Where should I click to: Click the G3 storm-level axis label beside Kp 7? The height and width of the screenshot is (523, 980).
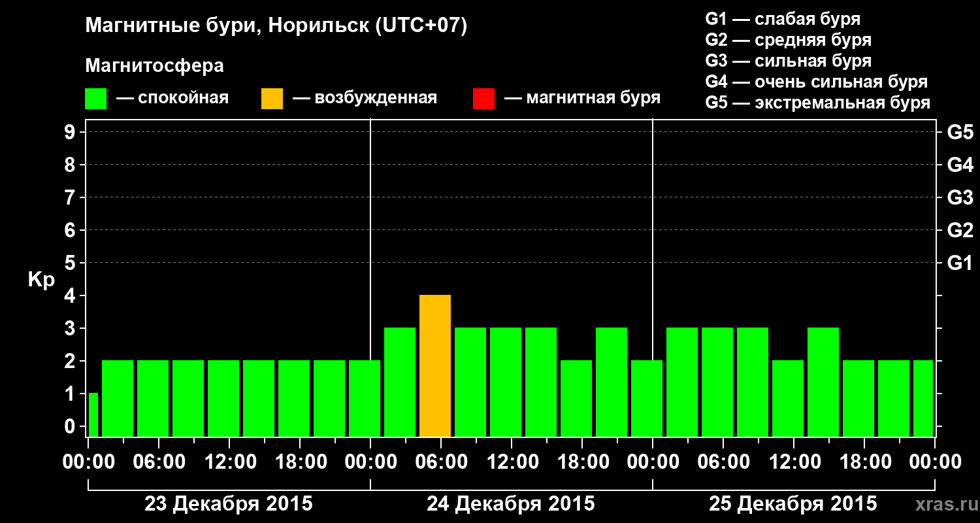point(960,197)
